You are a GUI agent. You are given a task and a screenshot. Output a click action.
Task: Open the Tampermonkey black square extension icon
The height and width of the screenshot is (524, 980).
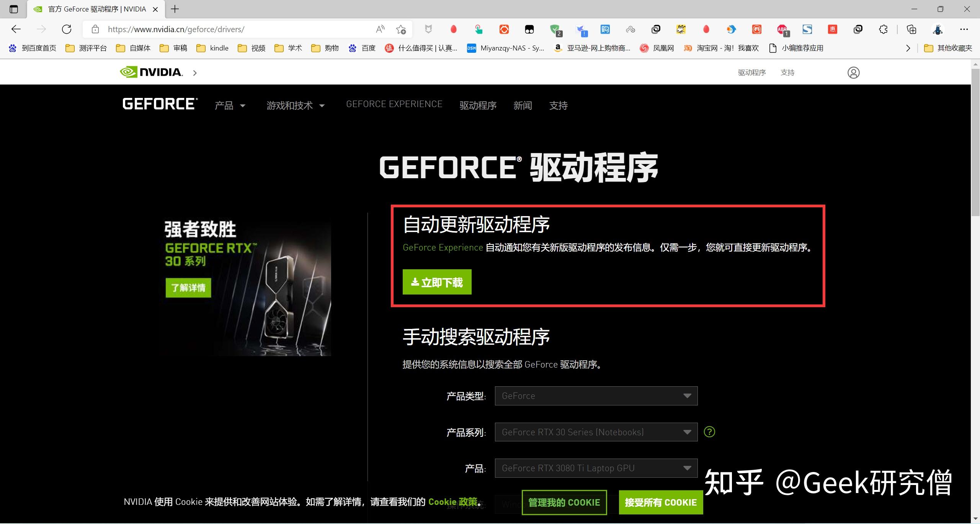click(529, 29)
